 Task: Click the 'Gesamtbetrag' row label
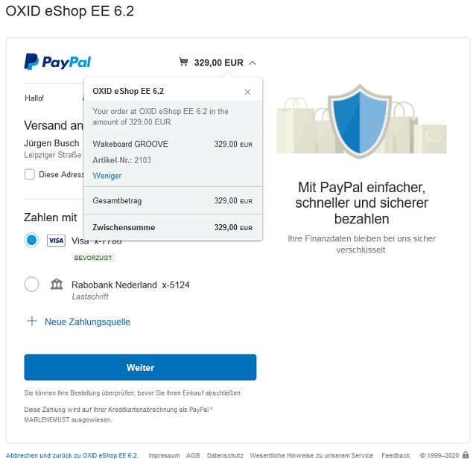(x=117, y=201)
